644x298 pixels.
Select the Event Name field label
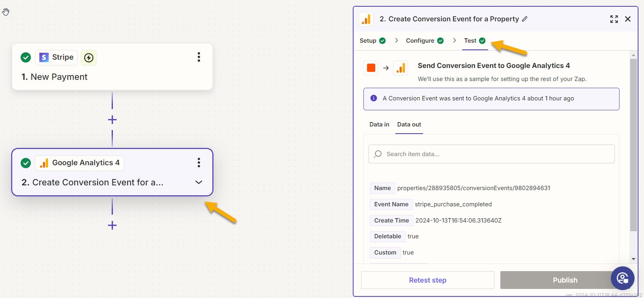click(x=391, y=204)
